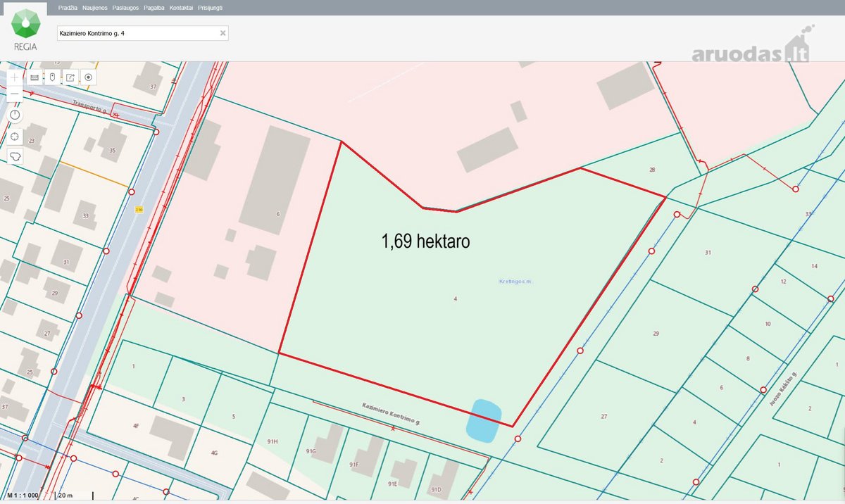Open the Paslaugos menu item
Viewport: 845px width, 504px height.
[x=125, y=7]
